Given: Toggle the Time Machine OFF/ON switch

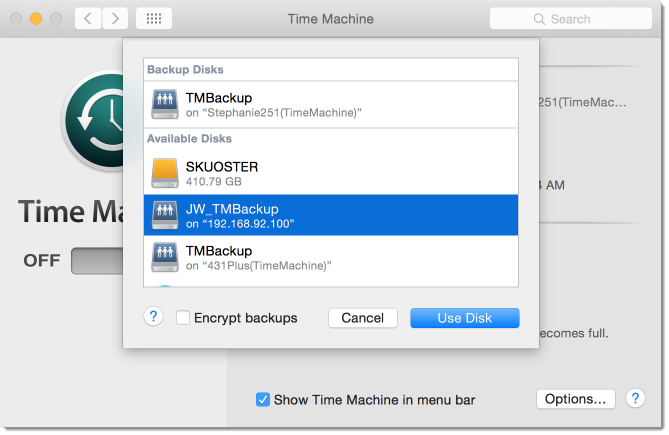Looking at the screenshot, I should click(x=97, y=261).
